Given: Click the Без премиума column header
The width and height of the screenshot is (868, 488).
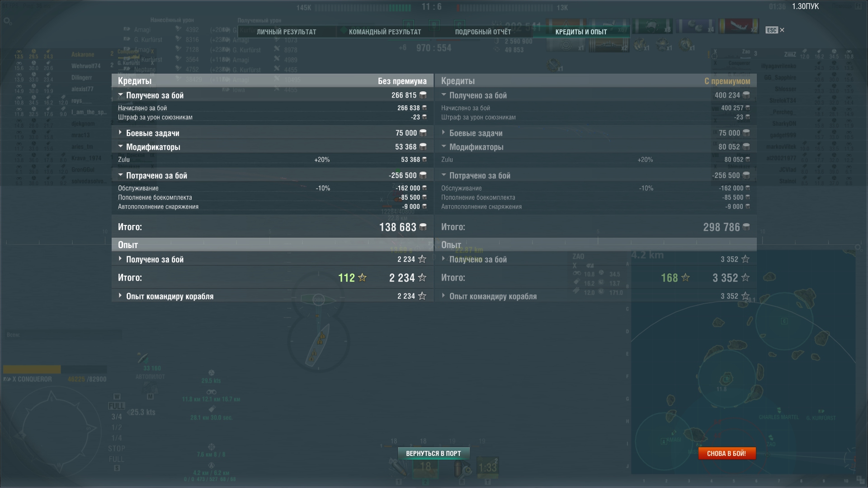Looking at the screenshot, I should pyautogui.click(x=402, y=81).
